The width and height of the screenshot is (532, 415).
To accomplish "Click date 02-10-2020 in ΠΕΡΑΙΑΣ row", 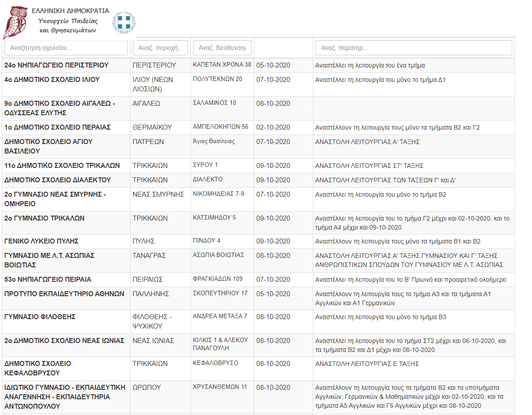I will (x=273, y=127).
